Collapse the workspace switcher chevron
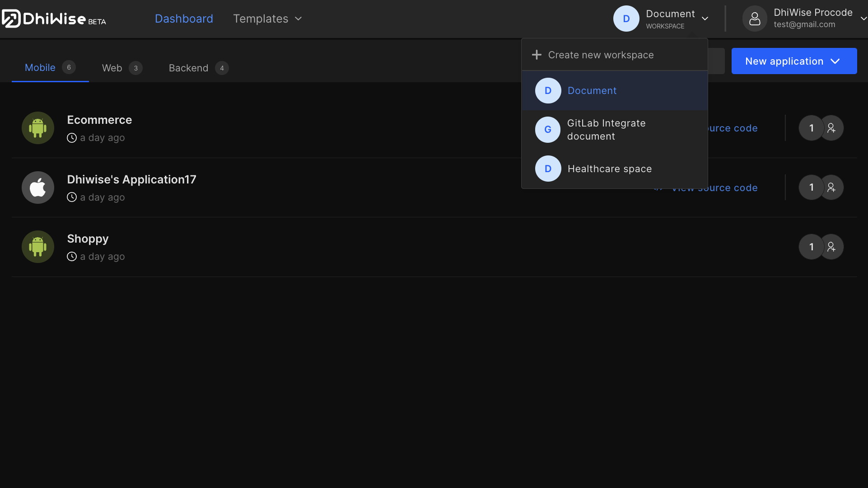This screenshot has width=868, height=488. click(x=705, y=19)
